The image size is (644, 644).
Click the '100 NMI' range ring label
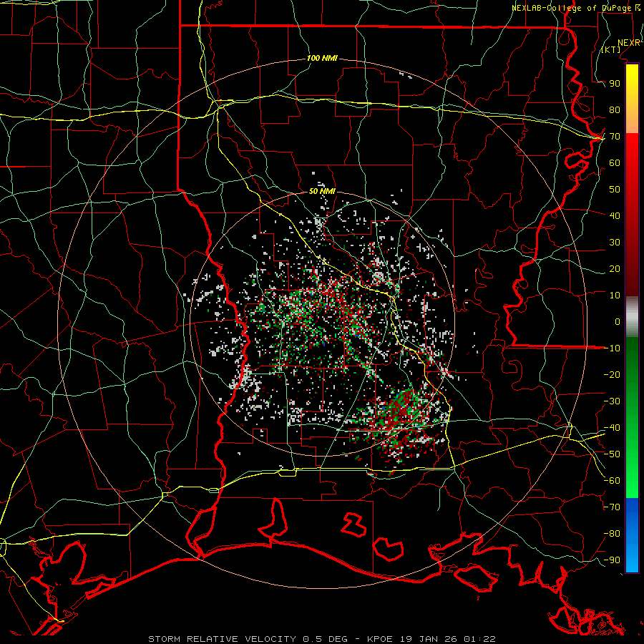pos(322,59)
